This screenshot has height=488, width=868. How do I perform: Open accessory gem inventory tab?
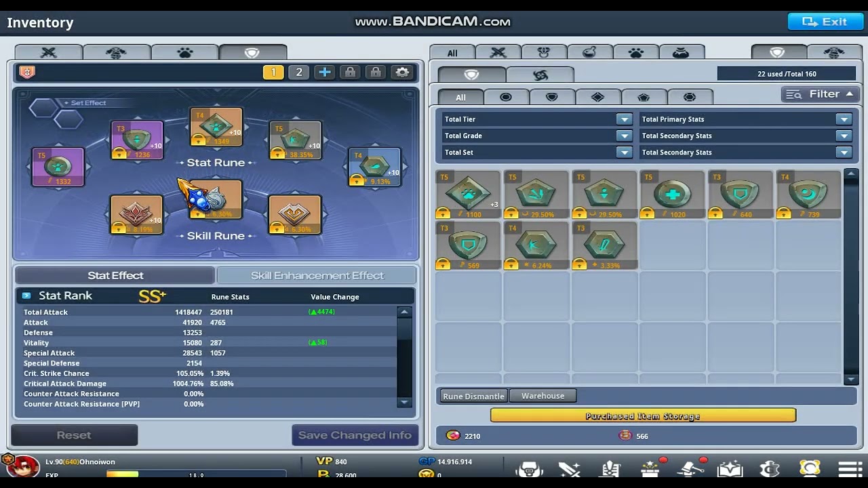[544, 53]
